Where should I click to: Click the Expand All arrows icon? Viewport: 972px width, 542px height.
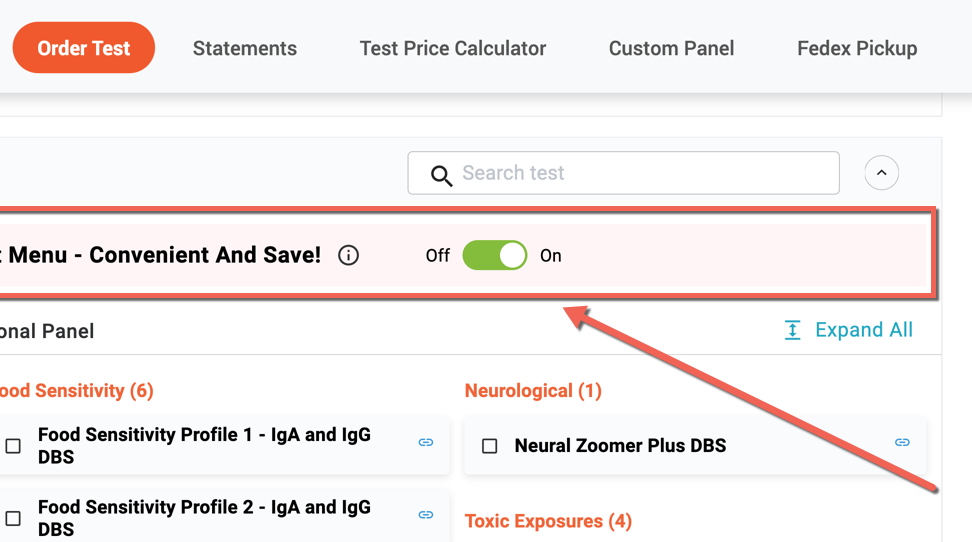pyautogui.click(x=792, y=330)
